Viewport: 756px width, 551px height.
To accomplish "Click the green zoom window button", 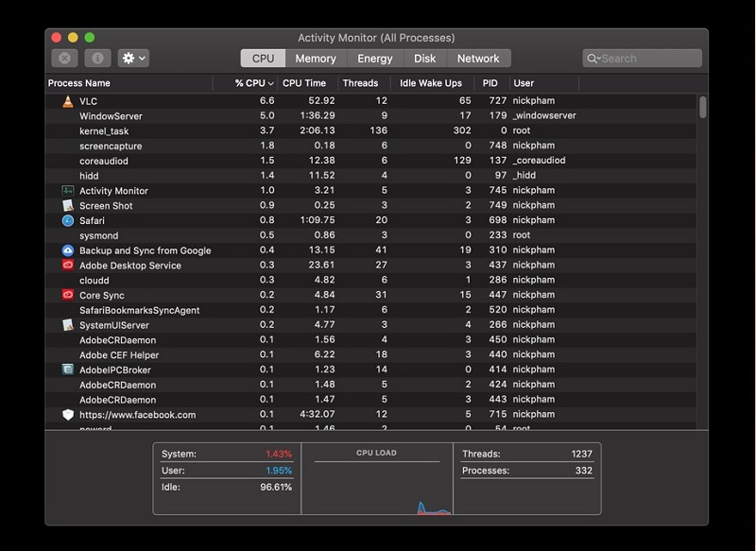I will click(90, 38).
